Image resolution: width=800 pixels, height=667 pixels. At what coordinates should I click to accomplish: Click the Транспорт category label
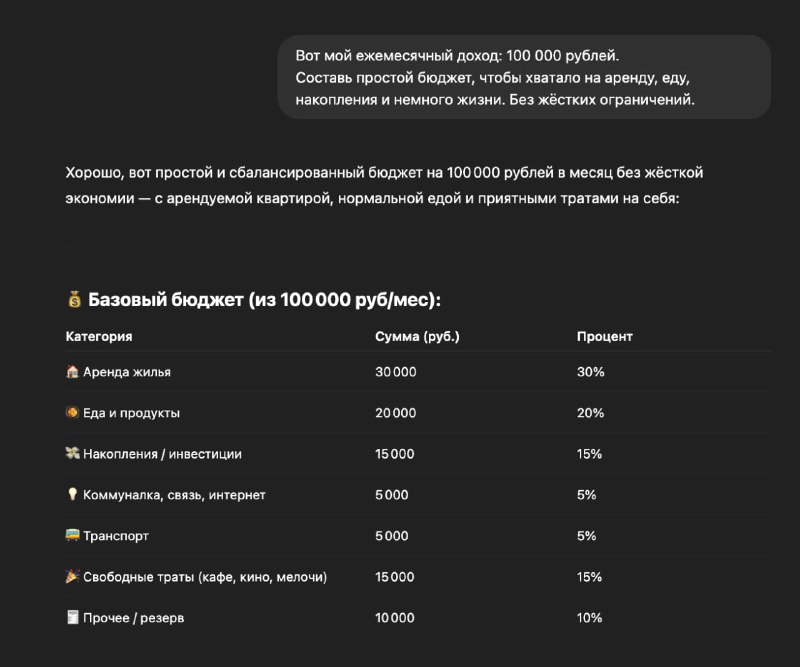coord(116,536)
